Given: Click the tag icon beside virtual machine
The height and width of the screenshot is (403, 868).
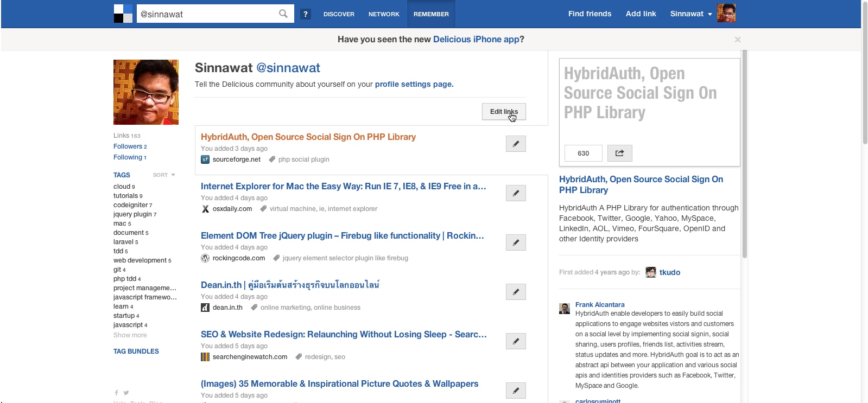Looking at the screenshot, I should (x=263, y=209).
